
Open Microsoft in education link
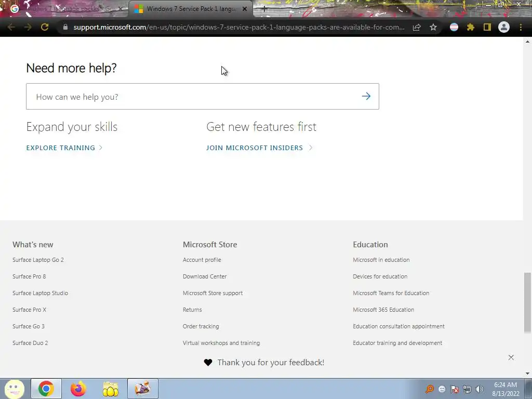click(381, 260)
